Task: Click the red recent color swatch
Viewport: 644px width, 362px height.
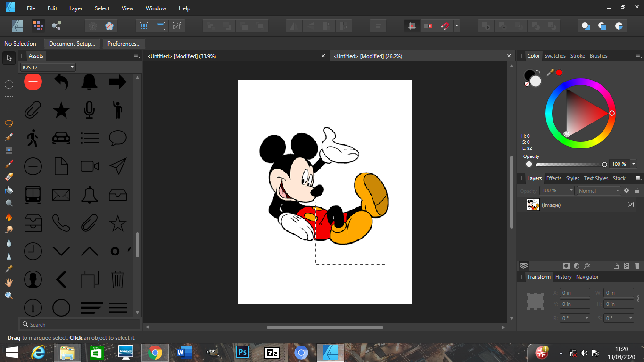Action: (559, 73)
